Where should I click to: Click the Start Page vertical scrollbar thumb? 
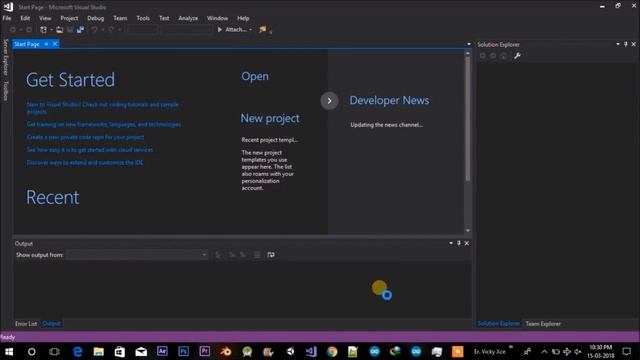[x=468, y=118]
